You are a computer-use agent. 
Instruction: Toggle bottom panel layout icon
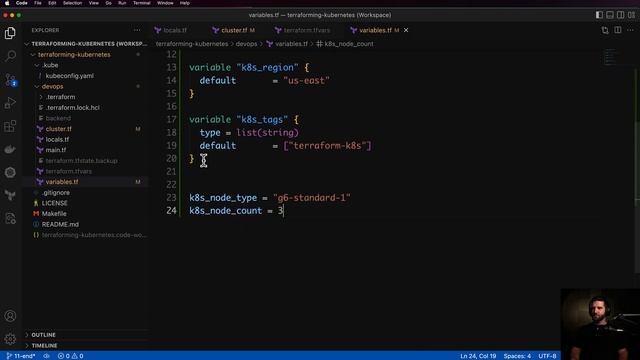coord(610,15)
